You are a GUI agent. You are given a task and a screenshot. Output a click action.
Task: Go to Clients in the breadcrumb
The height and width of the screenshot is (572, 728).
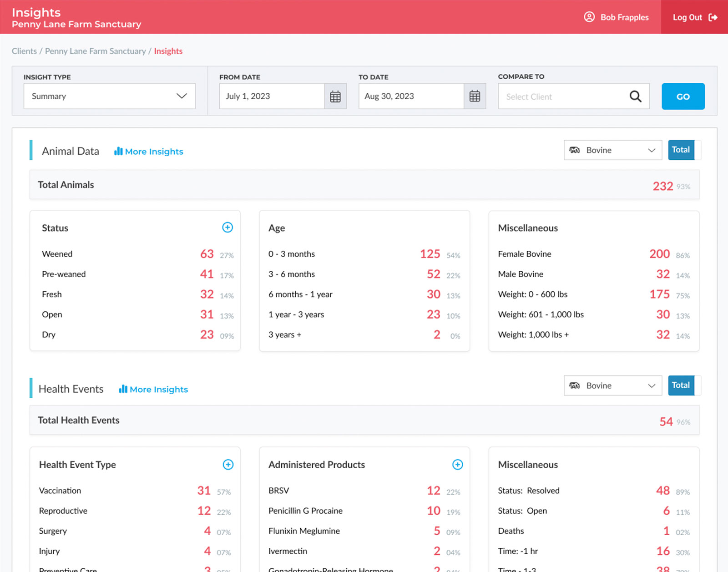click(x=24, y=51)
